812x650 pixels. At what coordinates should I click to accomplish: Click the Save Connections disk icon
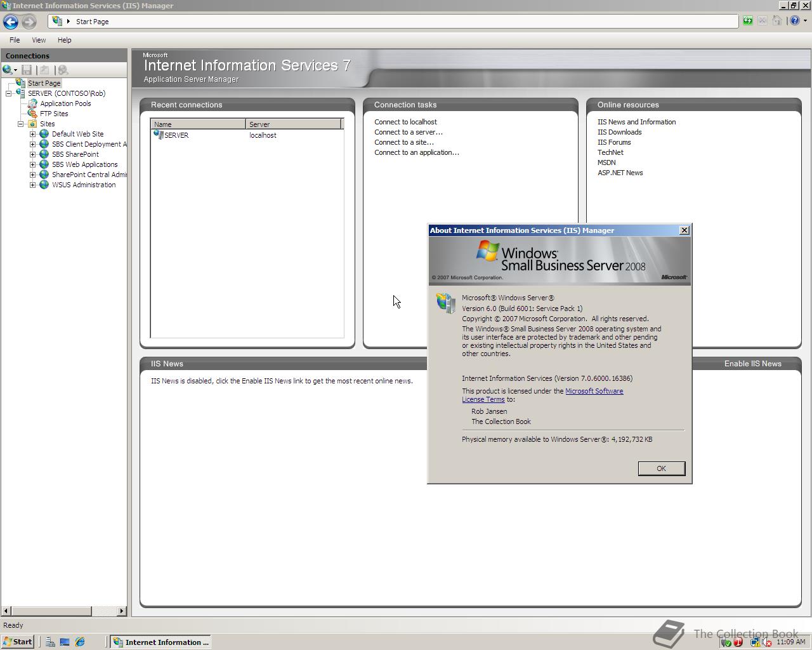pyautogui.click(x=27, y=70)
